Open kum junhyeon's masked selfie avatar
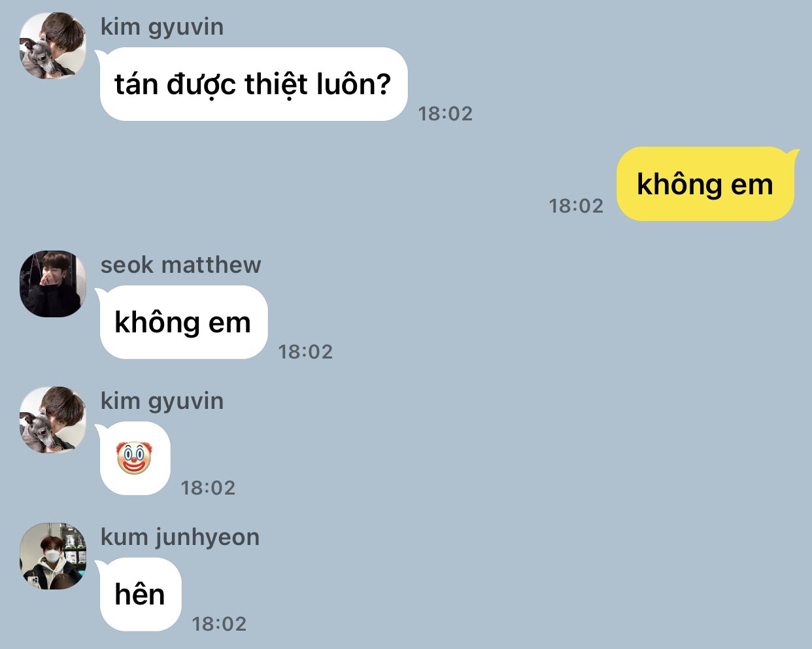 (53, 556)
